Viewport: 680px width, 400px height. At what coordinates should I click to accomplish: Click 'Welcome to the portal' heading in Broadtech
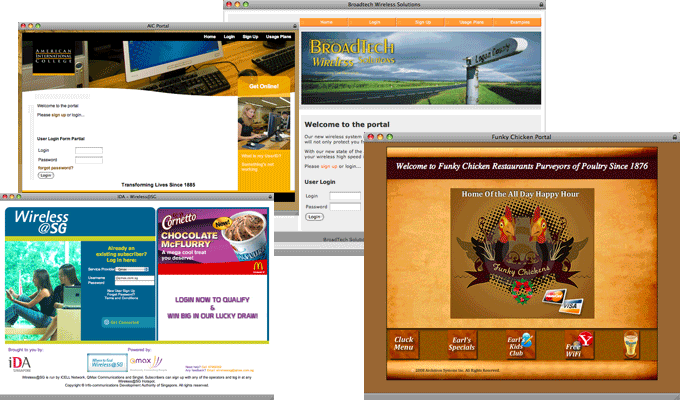(x=347, y=125)
